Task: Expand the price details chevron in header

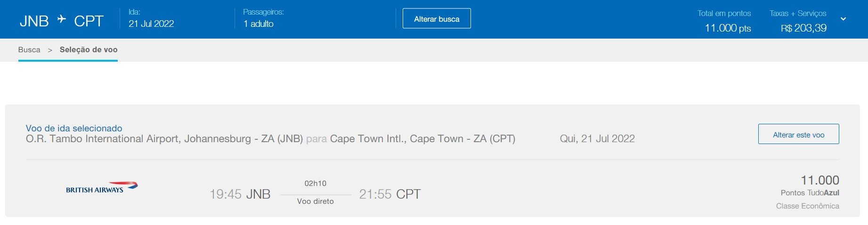Action: tap(844, 19)
